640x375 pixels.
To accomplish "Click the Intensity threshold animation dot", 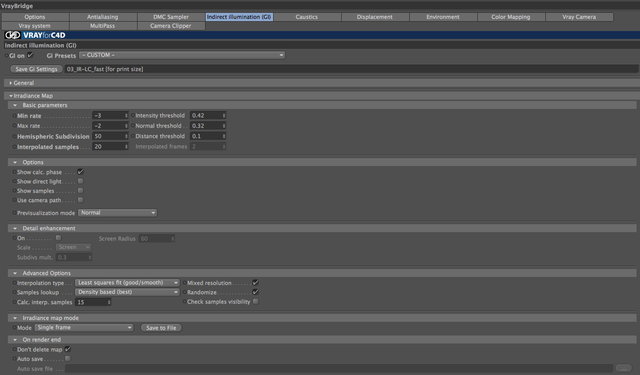I will (133, 116).
